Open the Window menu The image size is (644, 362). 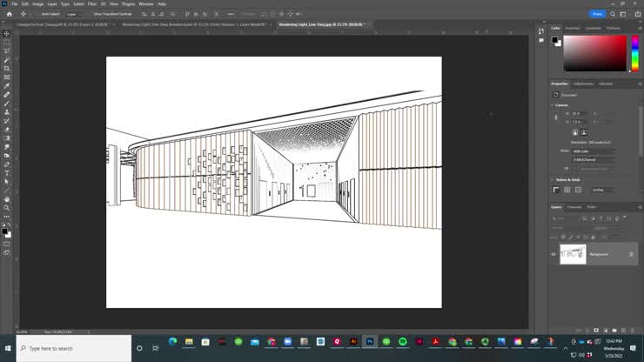(146, 3)
